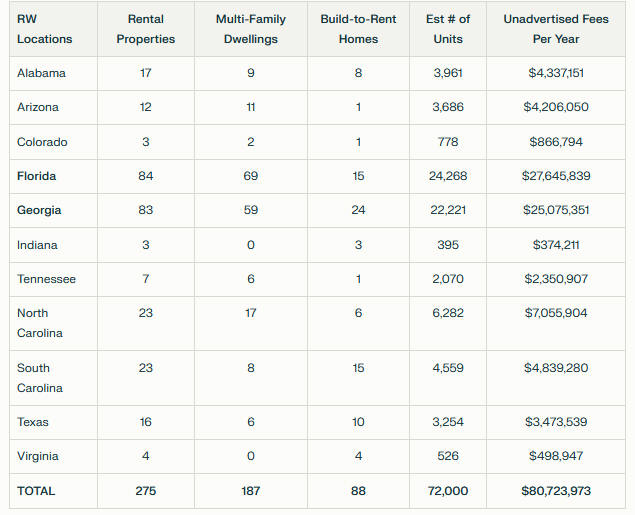Screen dimensions: 635x515
Task: Click the TOTAL row label
Action: point(36,491)
